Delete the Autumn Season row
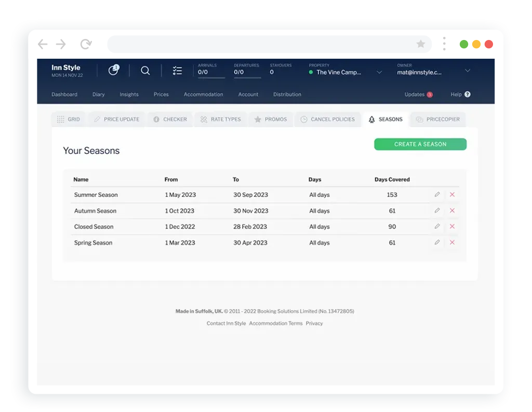The height and width of the screenshot is (412, 532). (452, 211)
